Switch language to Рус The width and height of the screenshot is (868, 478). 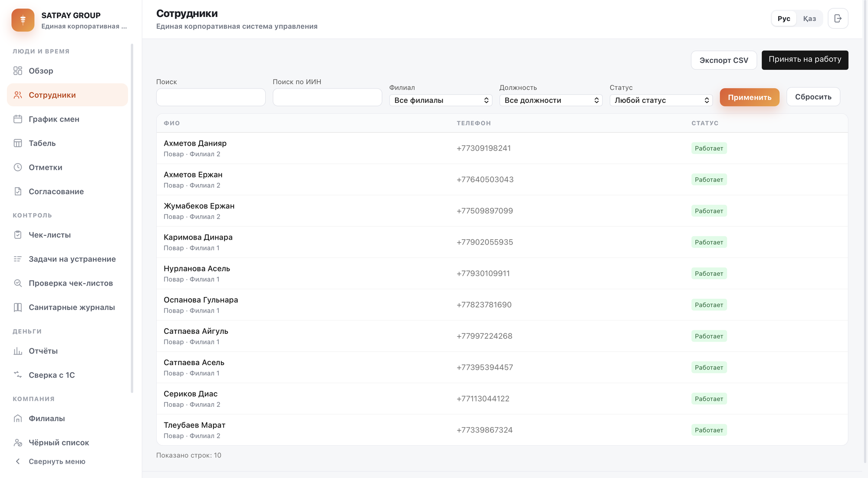click(784, 18)
